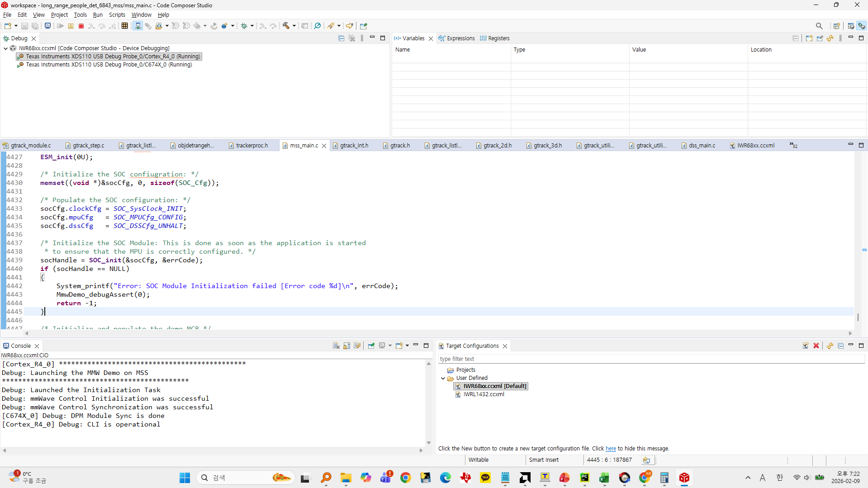Switch to the Registers tab
The width and height of the screenshot is (868, 488).
tap(495, 38)
